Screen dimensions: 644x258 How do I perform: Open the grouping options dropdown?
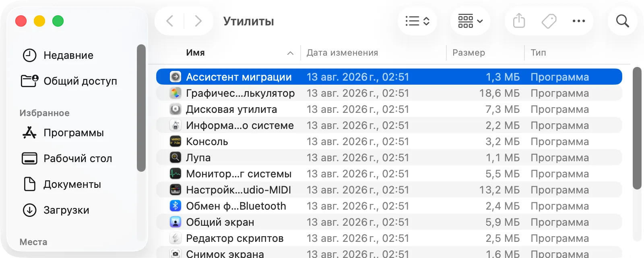click(470, 21)
